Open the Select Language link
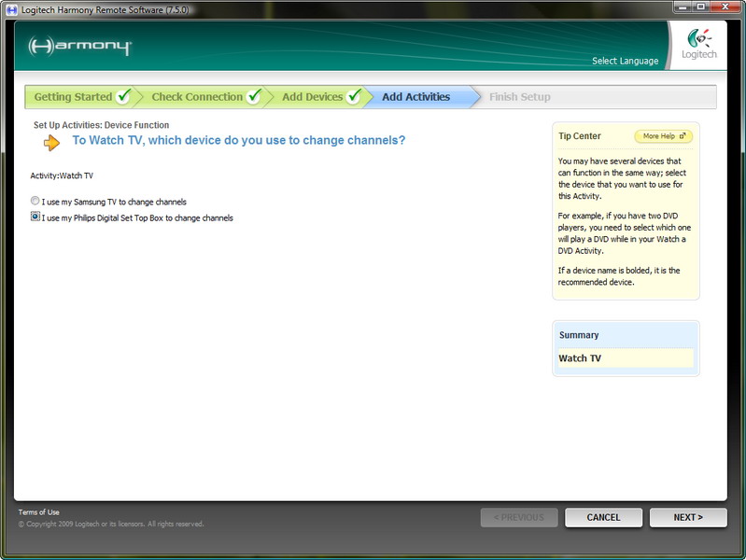The height and width of the screenshot is (560, 746). point(625,62)
